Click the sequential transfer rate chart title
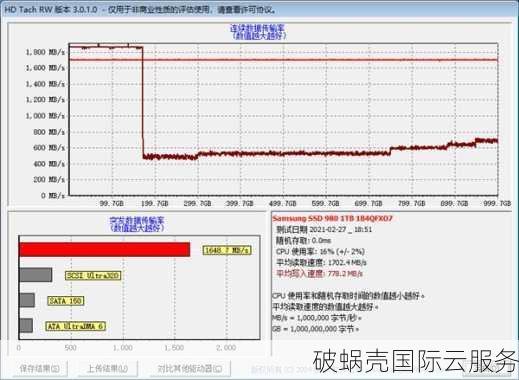This screenshot has height=380, width=519. pyautogui.click(x=258, y=32)
